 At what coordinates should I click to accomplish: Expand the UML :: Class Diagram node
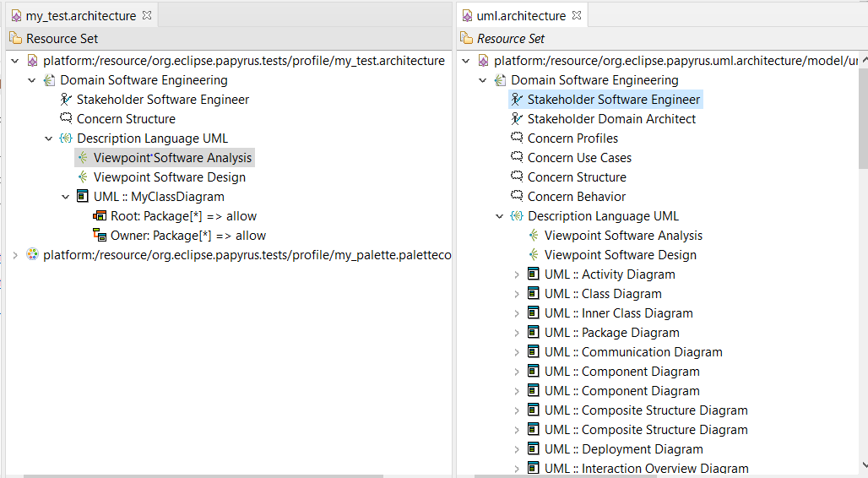[517, 294]
